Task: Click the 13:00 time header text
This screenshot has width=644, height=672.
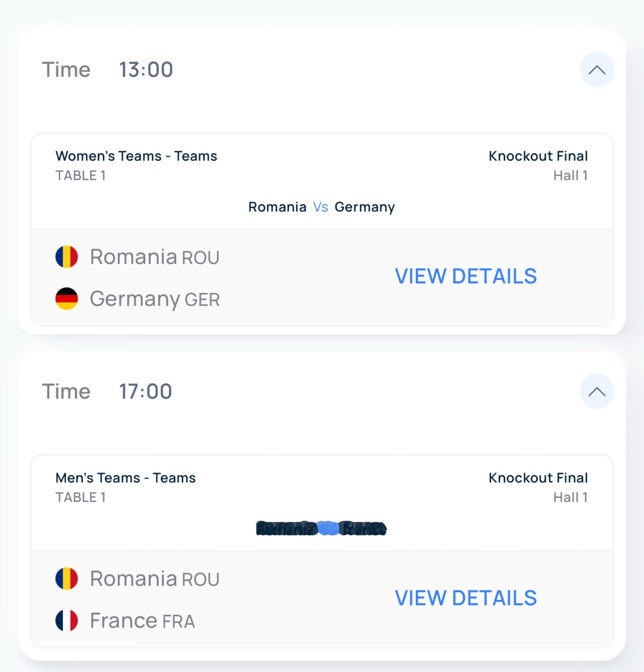Action: [x=146, y=70]
